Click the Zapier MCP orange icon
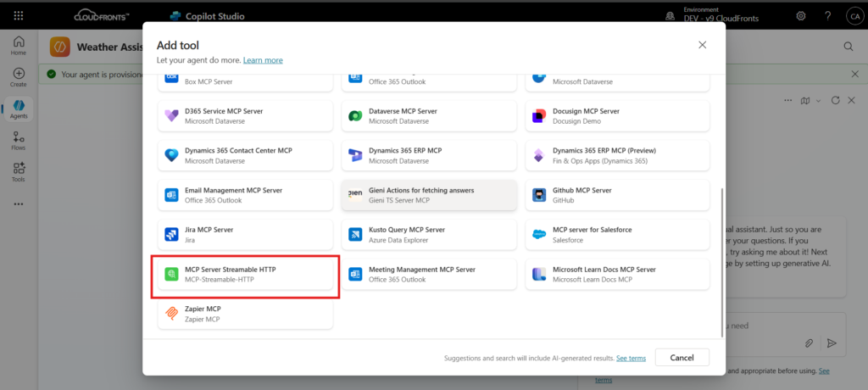The height and width of the screenshot is (390, 868). (171, 314)
